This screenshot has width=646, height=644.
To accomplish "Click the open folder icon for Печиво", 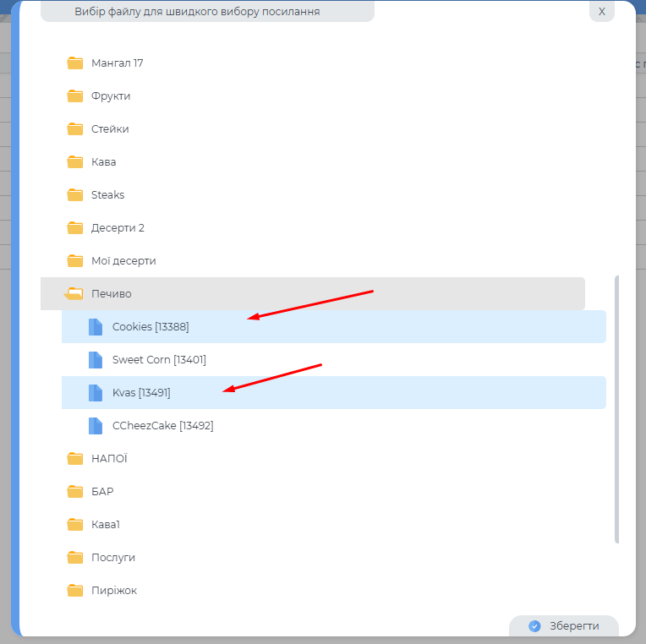I will 74,294.
